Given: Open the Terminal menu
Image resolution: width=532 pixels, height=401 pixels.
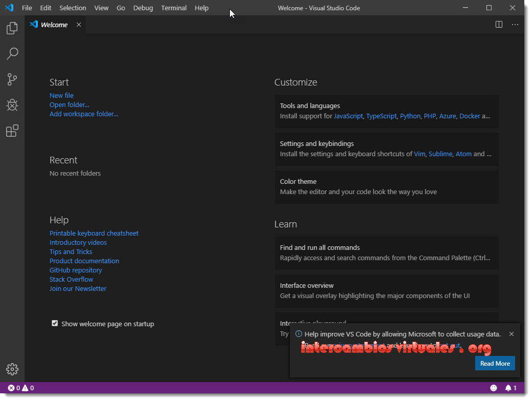Looking at the screenshot, I should tap(174, 8).
